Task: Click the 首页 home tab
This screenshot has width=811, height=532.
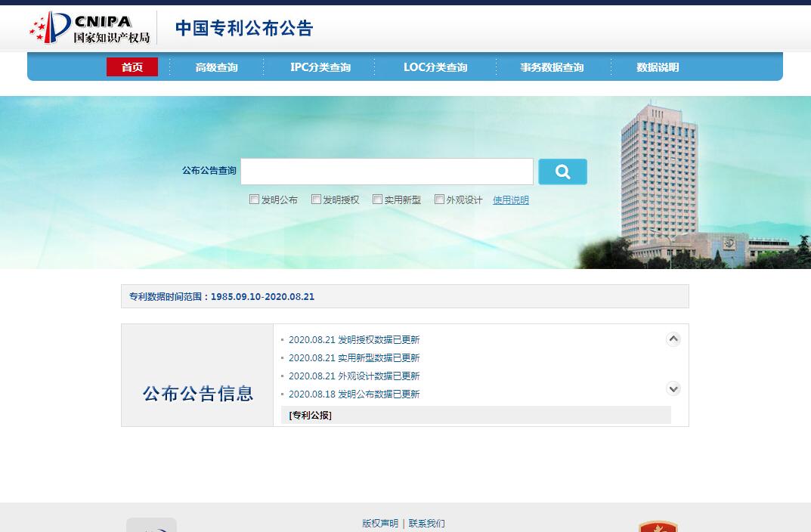Action: pyautogui.click(x=132, y=67)
